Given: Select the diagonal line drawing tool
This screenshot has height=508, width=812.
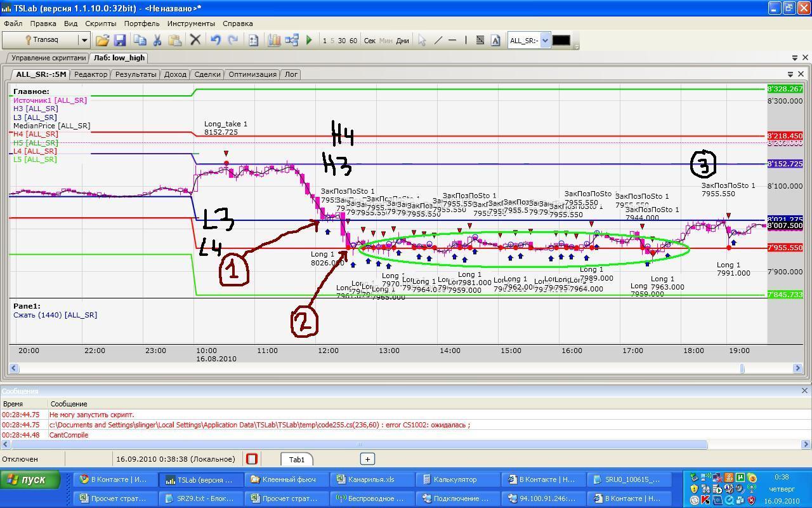Looking at the screenshot, I should point(438,40).
